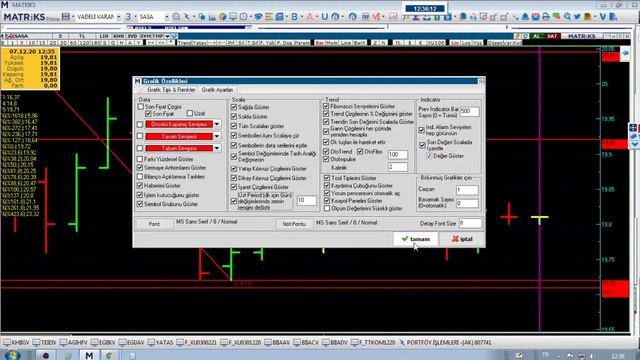Click the save workspace icon beside Matriks logo
The height and width of the screenshot is (360, 640).
pos(66,17)
